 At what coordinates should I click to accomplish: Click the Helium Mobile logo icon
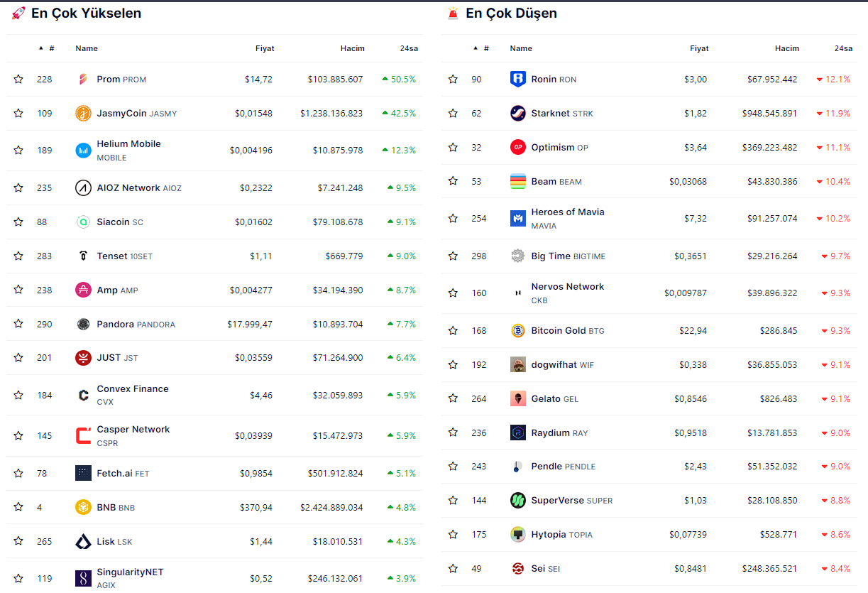[84, 151]
